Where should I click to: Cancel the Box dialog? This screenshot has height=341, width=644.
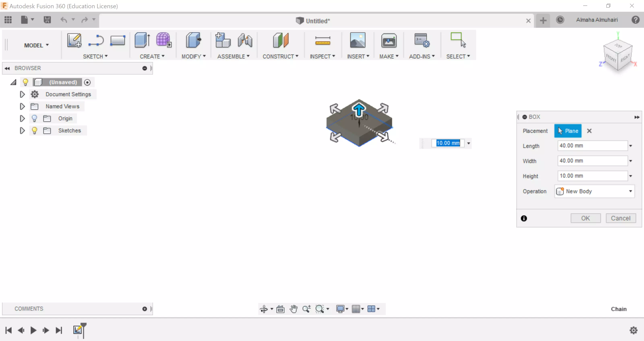621,218
